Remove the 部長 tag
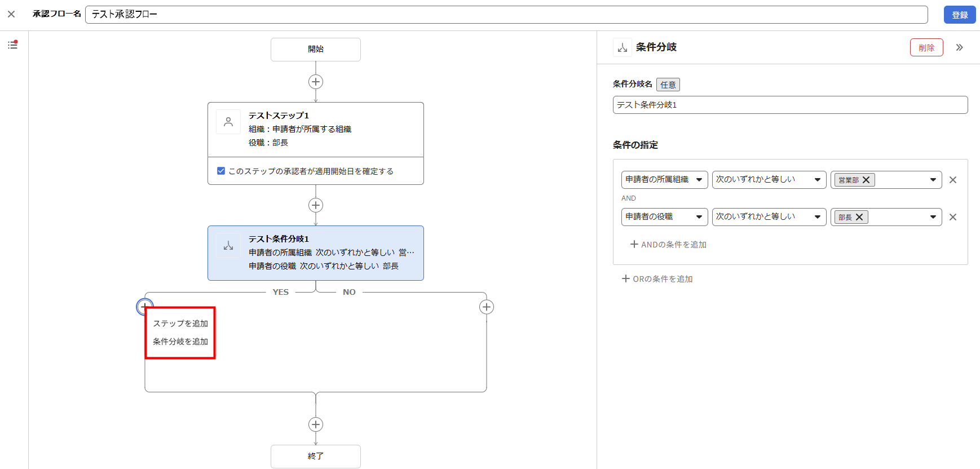 859,217
